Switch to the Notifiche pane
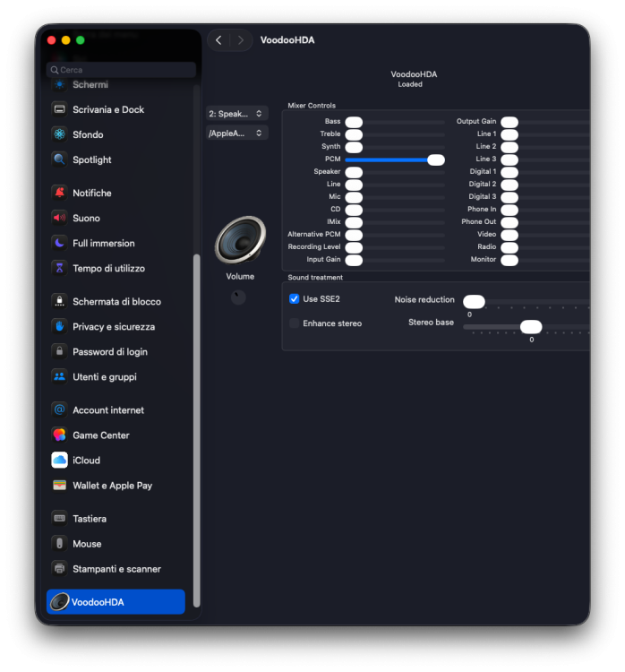The height and width of the screenshot is (672, 625). click(116, 193)
